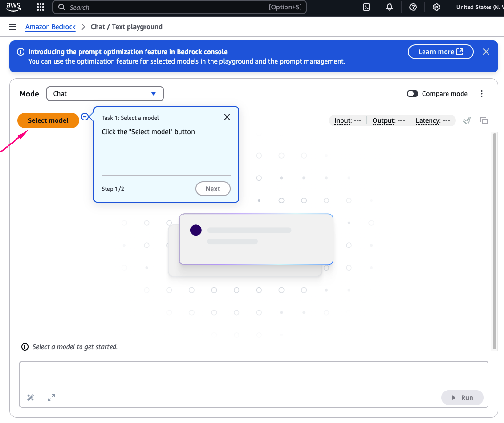Click the prompt optimization magic wand icon
The width and height of the screenshot is (504, 423).
click(x=31, y=398)
